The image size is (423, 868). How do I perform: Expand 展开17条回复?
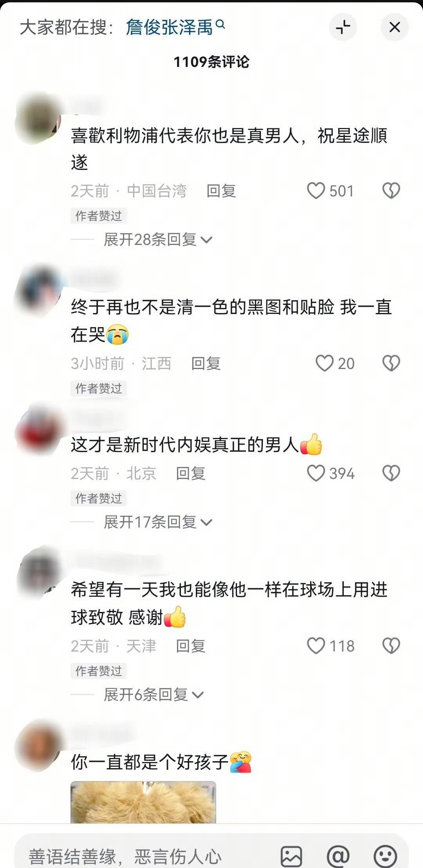click(158, 522)
